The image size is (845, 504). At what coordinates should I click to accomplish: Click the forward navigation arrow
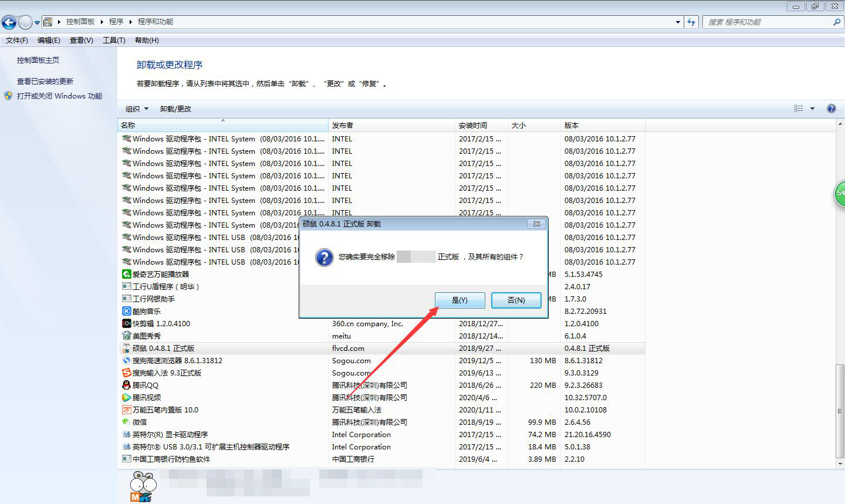tap(25, 22)
